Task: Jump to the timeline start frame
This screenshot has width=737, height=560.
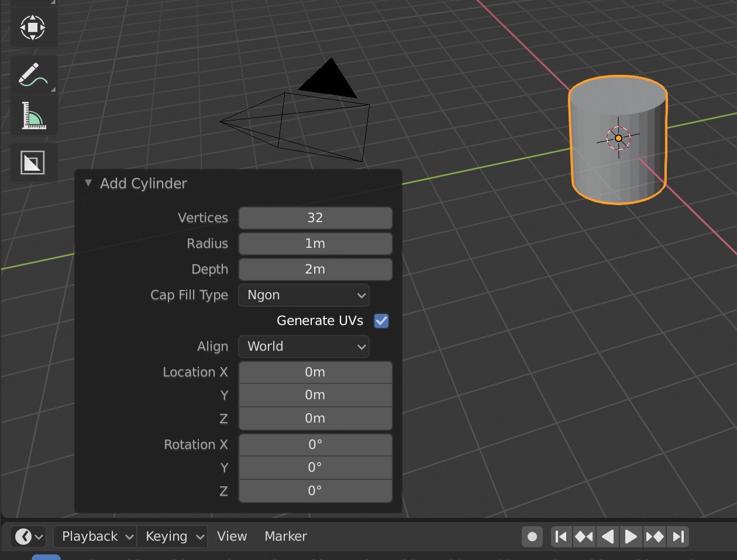Action: click(561, 537)
